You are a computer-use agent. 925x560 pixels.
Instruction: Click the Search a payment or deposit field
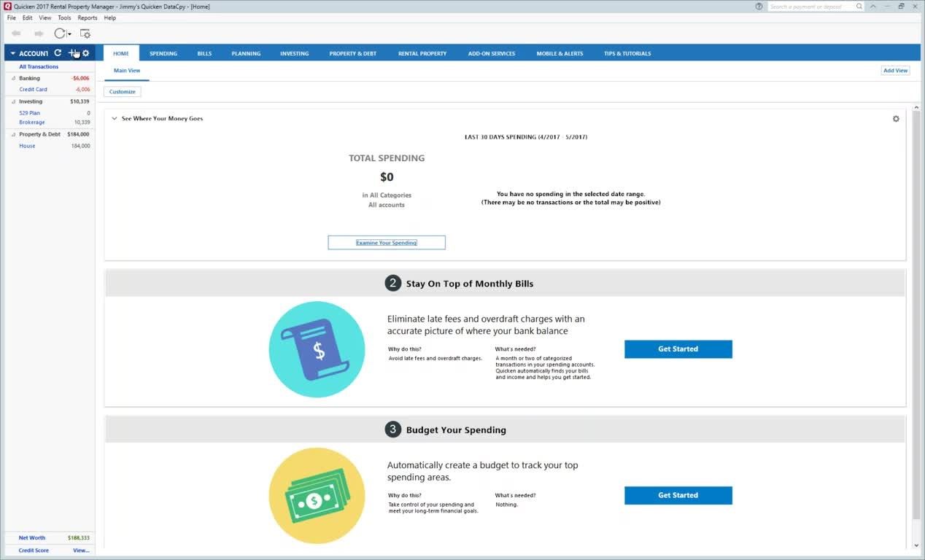pos(810,7)
